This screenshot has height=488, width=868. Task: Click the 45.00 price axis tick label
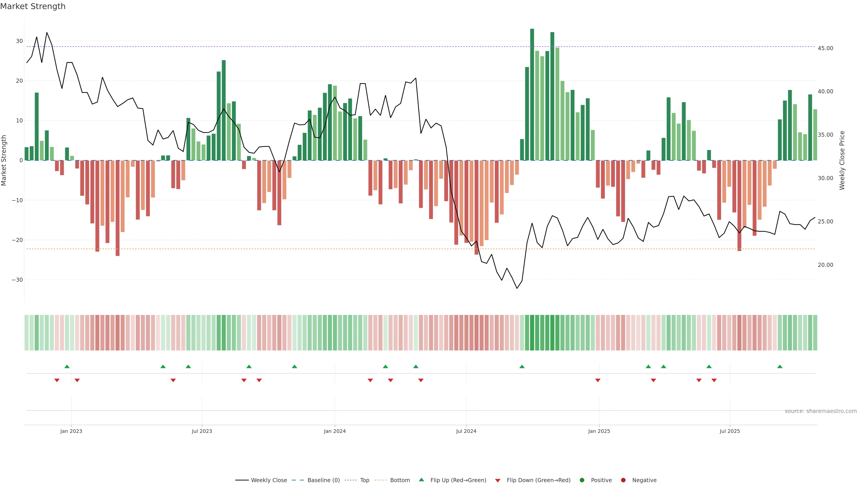click(825, 48)
